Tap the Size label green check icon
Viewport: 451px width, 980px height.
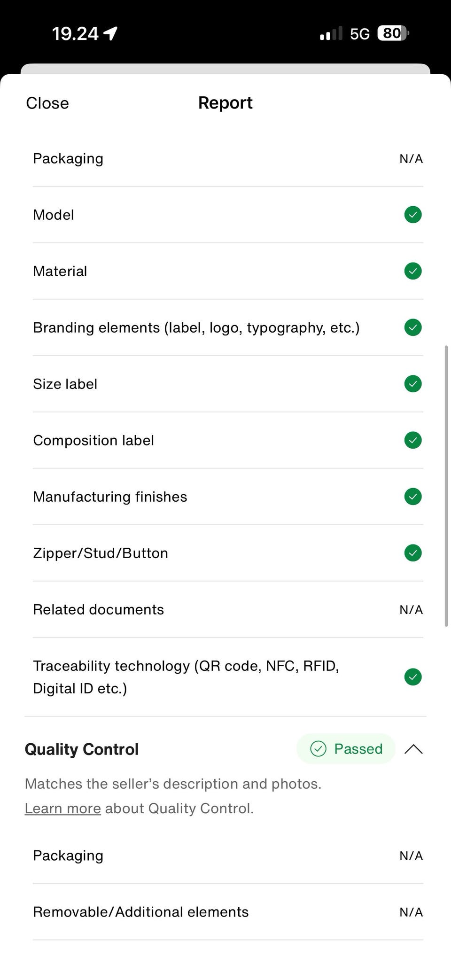click(x=413, y=384)
